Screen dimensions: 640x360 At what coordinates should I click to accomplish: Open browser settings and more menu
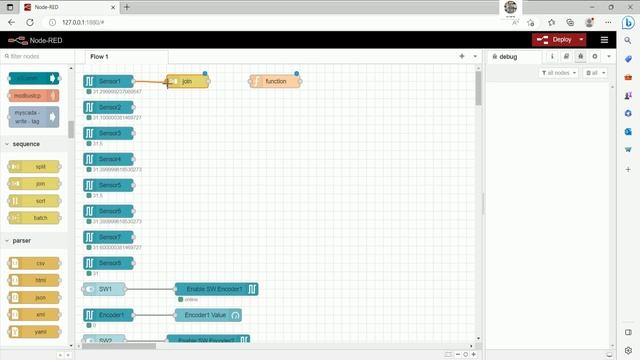tap(609, 22)
